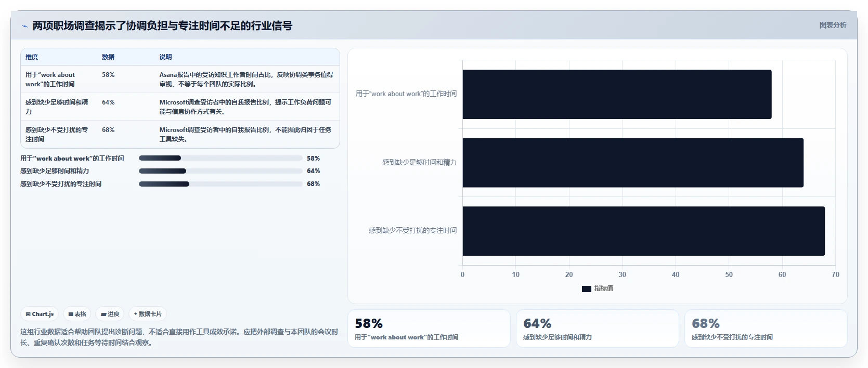Click the 68% value in the table
Viewport: 868px width, 368px height.
point(108,130)
